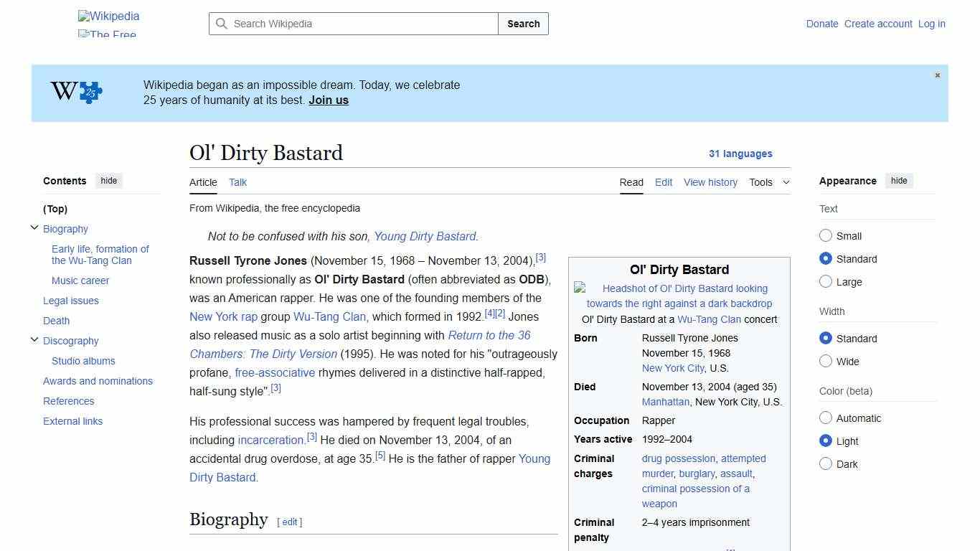Hide the Contents sidebar
Viewport: 980px width, 551px height.
[x=108, y=181]
